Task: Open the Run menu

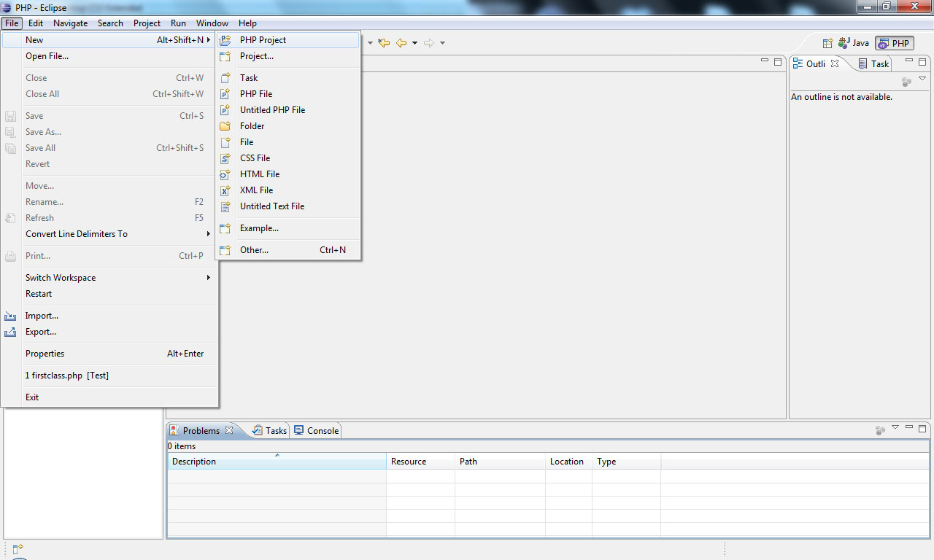Action: 178,23
